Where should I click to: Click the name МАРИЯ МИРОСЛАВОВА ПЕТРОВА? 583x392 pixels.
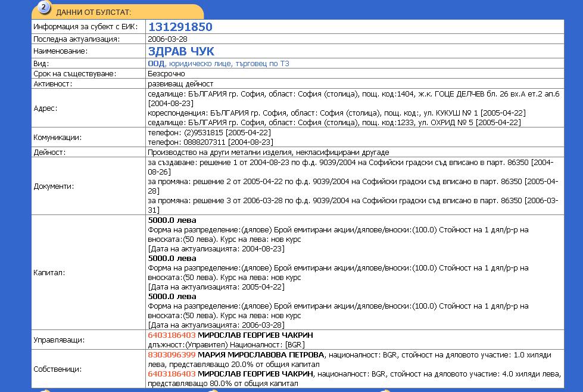261,355
